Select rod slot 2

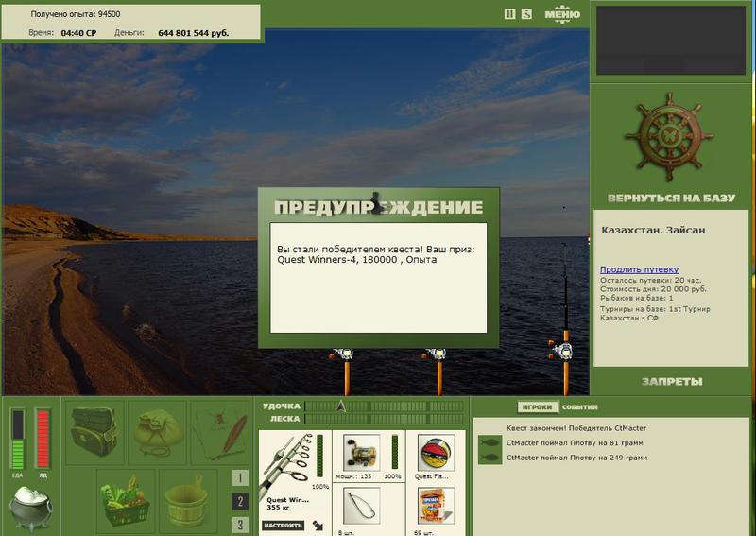pos(240,501)
